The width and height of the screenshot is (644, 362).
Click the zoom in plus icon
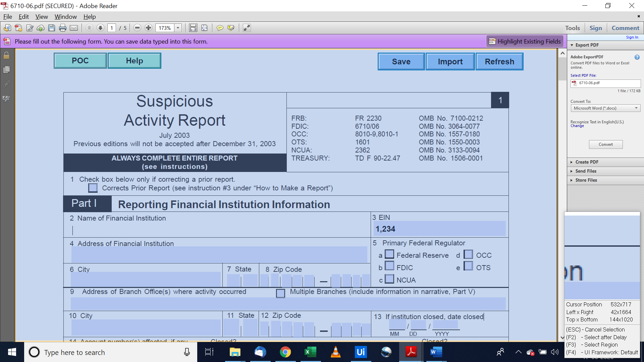pos(148,28)
